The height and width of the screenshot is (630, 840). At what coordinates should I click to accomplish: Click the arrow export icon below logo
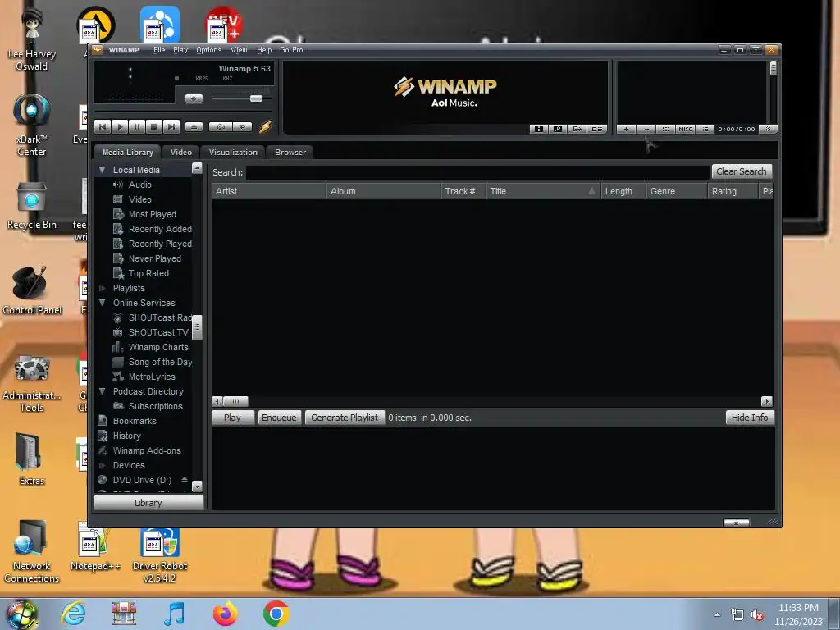pos(577,129)
